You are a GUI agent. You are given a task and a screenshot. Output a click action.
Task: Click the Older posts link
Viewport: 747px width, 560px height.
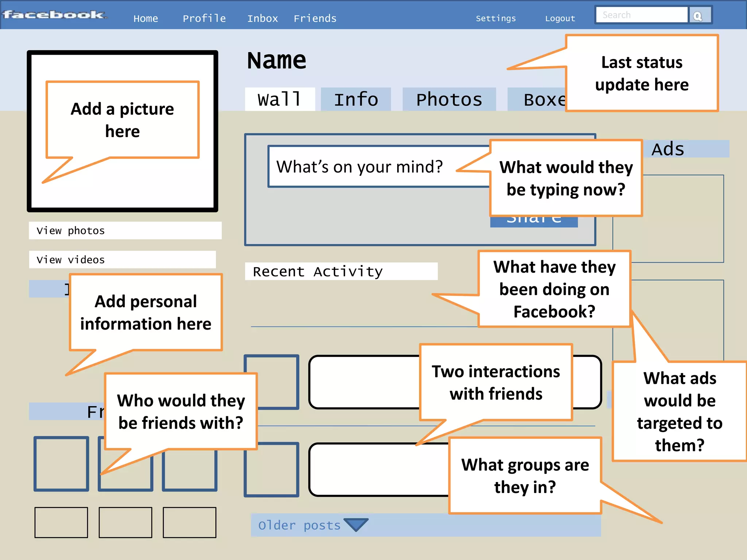(299, 525)
